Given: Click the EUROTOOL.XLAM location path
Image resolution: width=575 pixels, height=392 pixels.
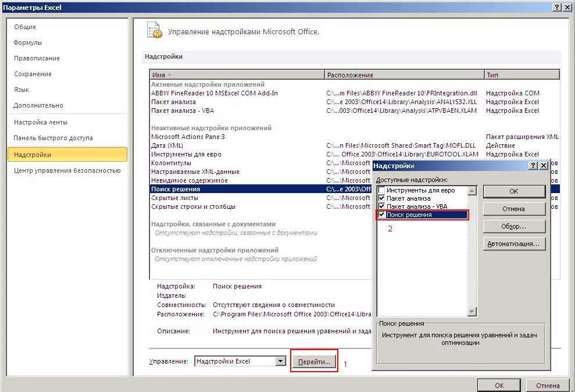Looking at the screenshot, I should (x=402, y=154).
